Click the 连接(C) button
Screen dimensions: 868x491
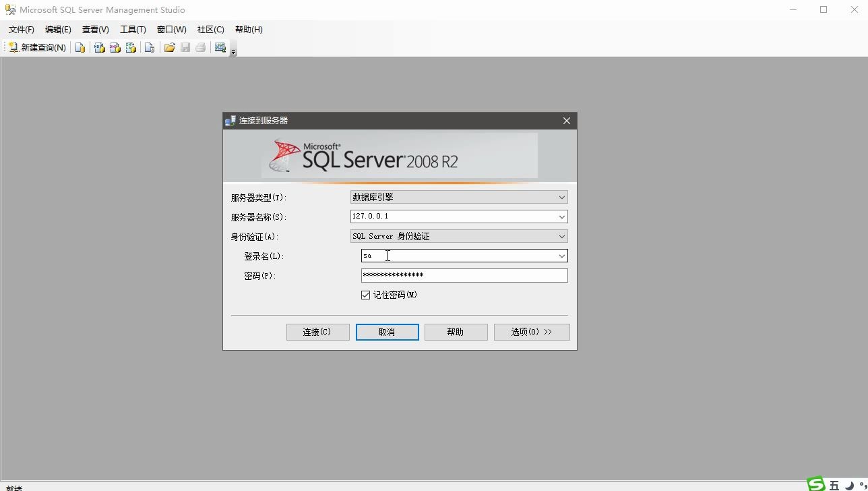[317, 332]
